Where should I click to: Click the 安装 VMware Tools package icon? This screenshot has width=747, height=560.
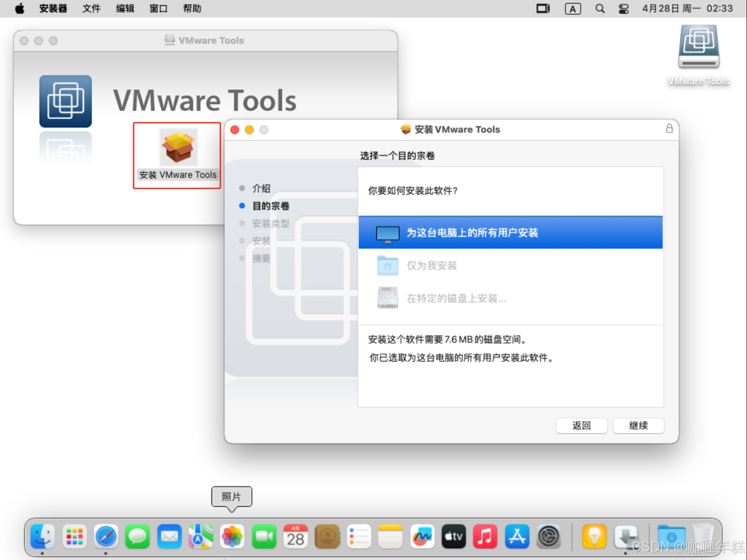click(178, 148)
